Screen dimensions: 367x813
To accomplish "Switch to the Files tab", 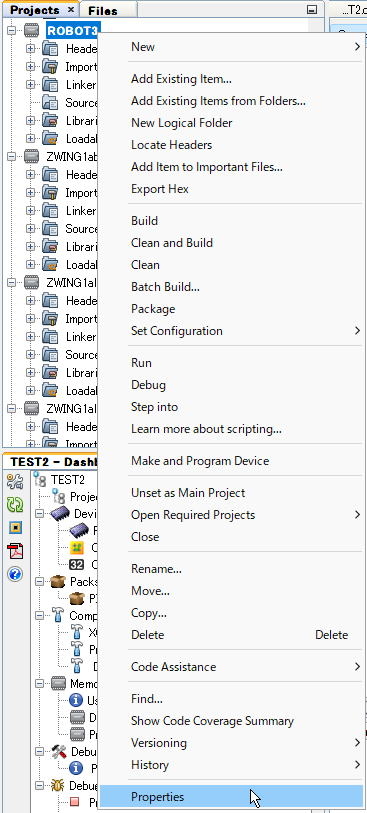I will pyautogui.click(x=103, y=10).
